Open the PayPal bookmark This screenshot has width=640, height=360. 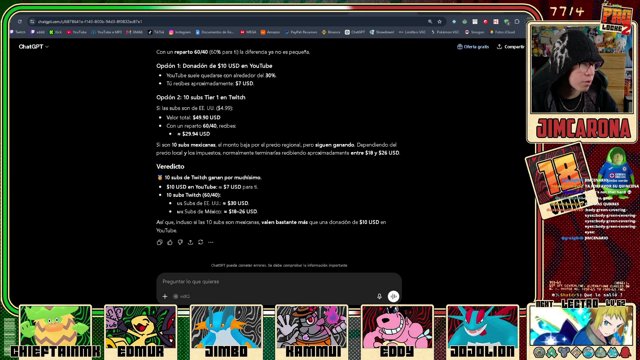click(x=300, y=32)
